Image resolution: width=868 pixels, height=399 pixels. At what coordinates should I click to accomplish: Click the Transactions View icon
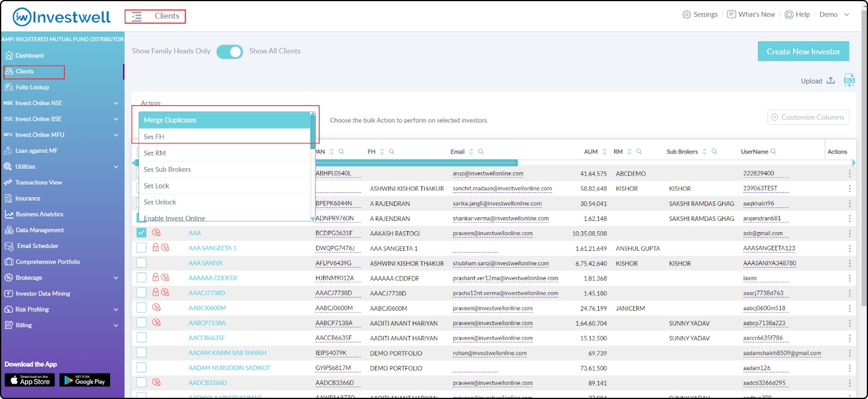[x=8, y=182]
